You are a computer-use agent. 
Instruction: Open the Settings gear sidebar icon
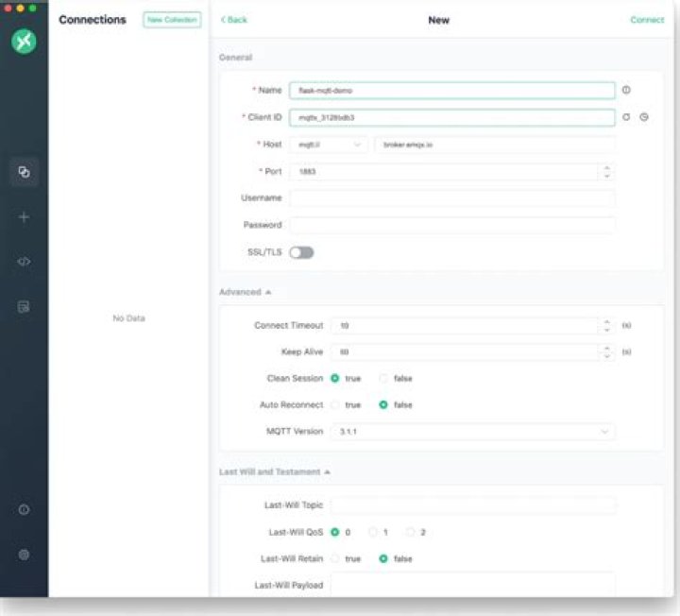point(24,555)
